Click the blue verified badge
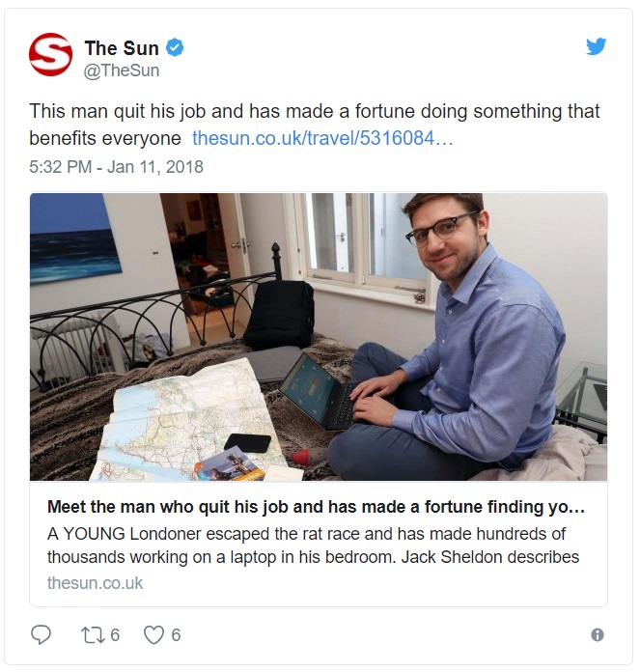 pos(175,47)
